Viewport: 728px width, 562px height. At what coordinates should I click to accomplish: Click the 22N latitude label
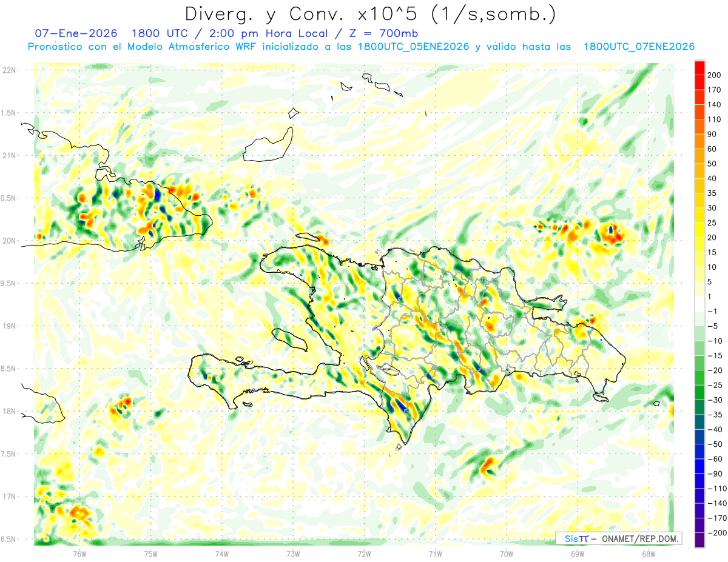pyautogui.click(x=9, y=70)
